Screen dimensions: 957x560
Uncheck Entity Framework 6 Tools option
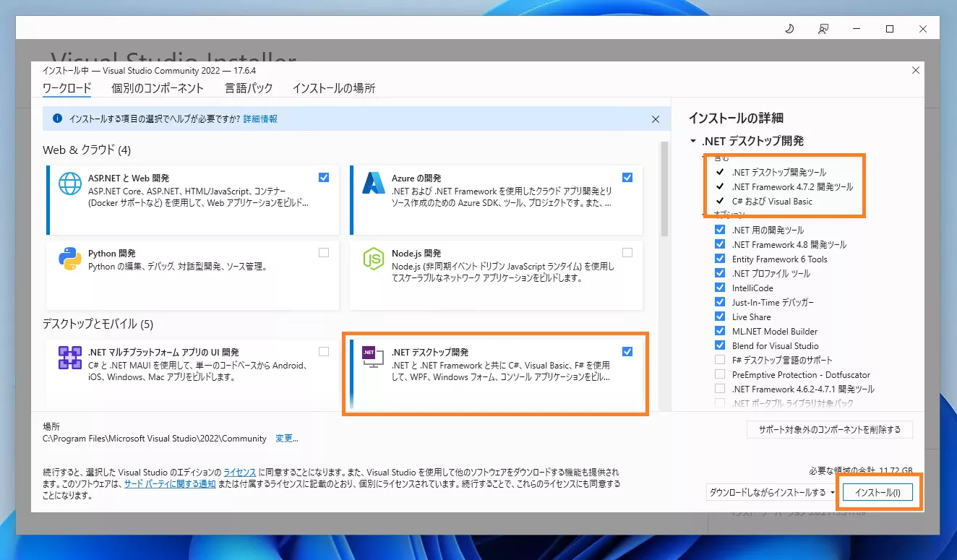[x=719, y=259]
